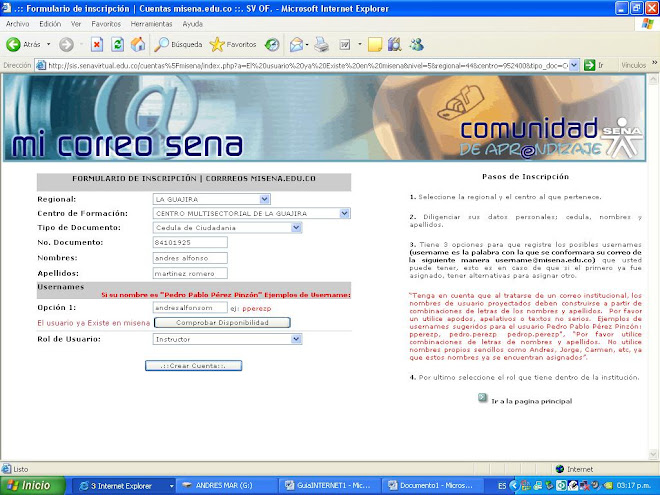Open the Mail envelope icon
The height and width of the screenshot is (495, 660).
[x=296, y=44]
